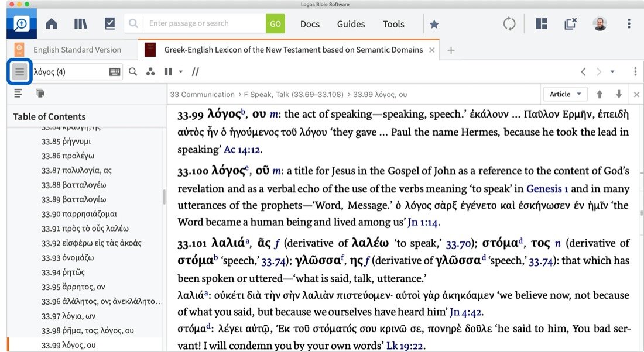Click the search magnifier beside the command box
Image resolution: width=644 pixels, height=352 pixels.
click(x=133, y=23)
